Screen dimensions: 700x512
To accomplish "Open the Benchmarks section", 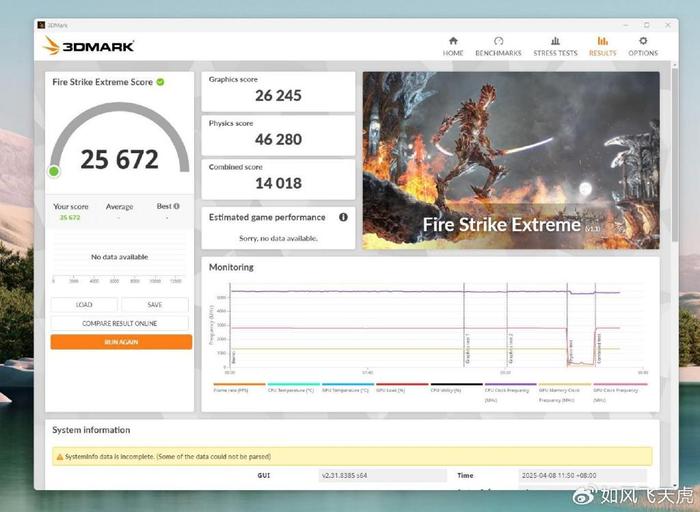I will coord(498,47).
